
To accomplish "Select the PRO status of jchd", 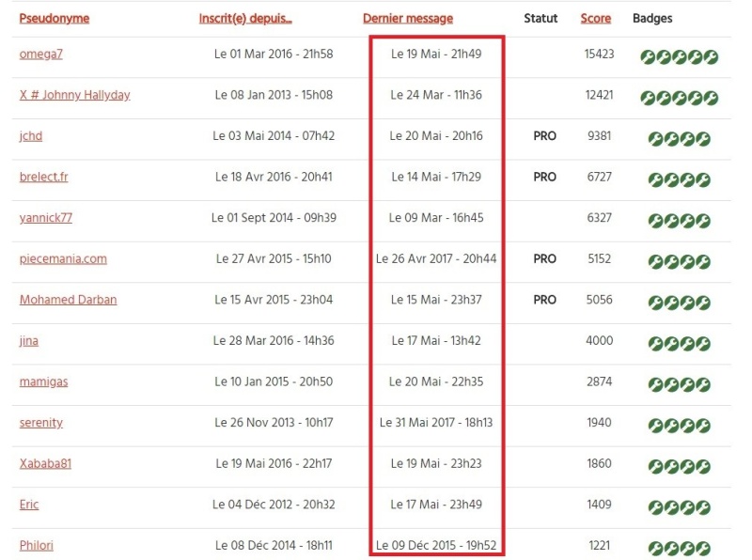I will pos(545,136).
